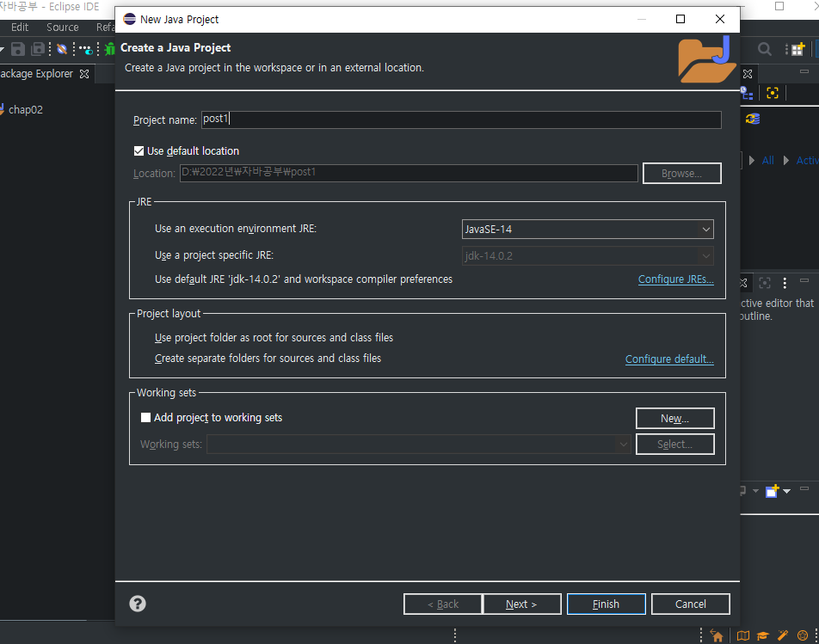This screenshot has height=644, width=819.
Task: Click the Next > button
Action: [x=522, y=604]
